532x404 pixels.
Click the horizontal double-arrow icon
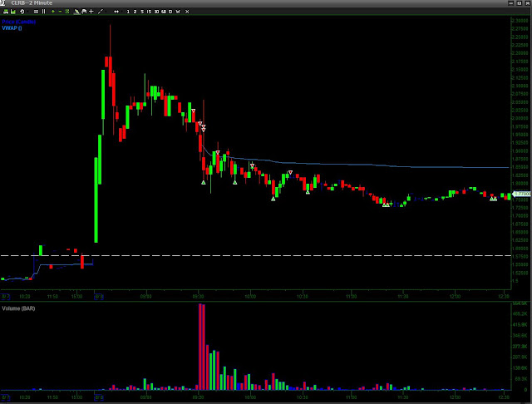point(116,12)
